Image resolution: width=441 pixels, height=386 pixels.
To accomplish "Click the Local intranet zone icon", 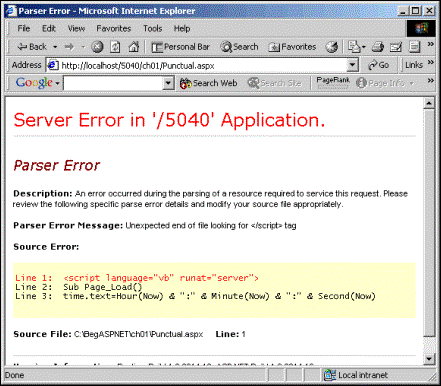I will pyautogui.click(x=329, y=375).
